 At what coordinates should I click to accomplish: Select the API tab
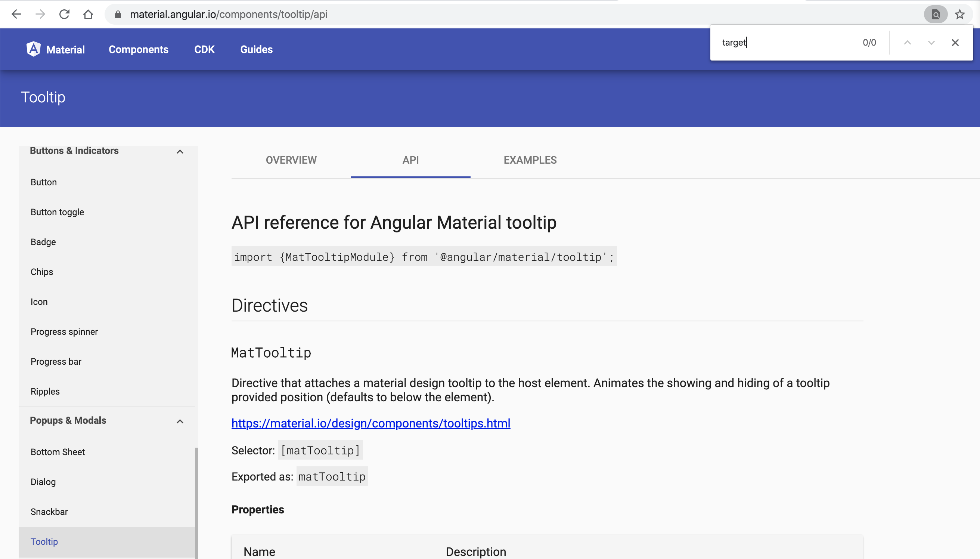click(x=410, y=160)
